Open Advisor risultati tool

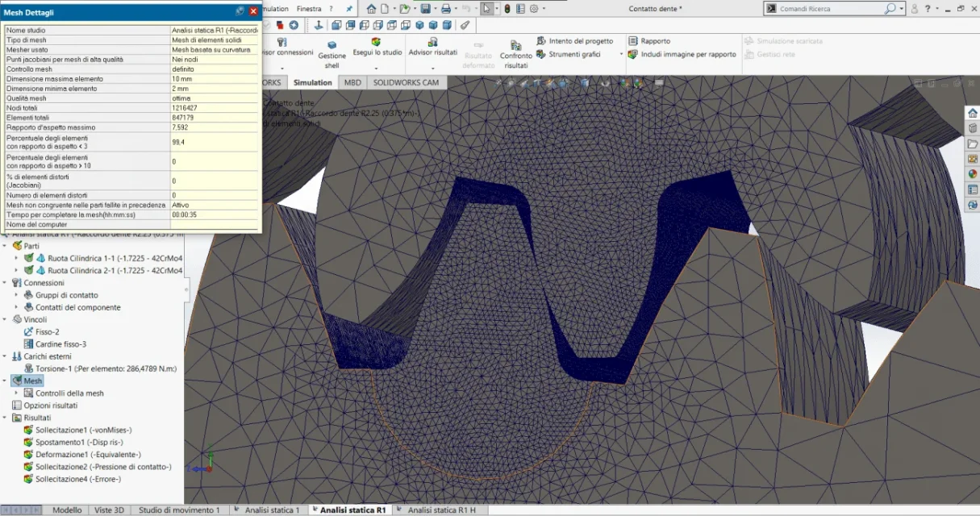click(x=432, y=47)
